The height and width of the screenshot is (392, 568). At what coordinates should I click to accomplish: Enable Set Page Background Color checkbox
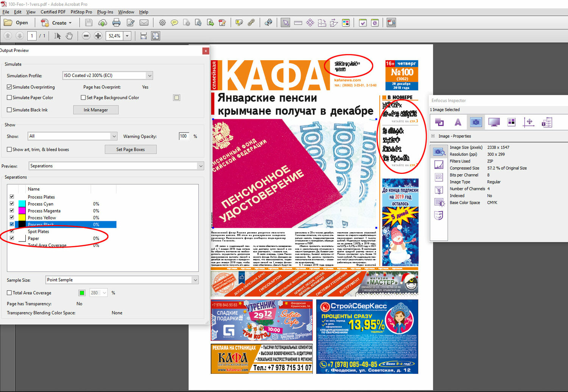[83, 97]
